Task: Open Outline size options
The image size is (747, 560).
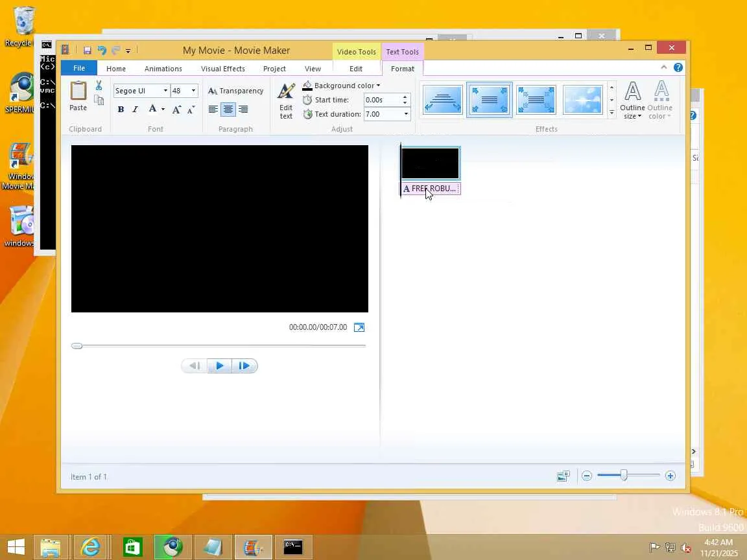Action: (632, 100)
